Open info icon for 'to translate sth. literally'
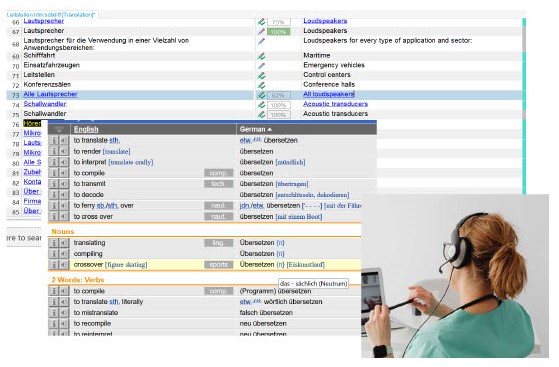The image size is (559, 367). 54,302
